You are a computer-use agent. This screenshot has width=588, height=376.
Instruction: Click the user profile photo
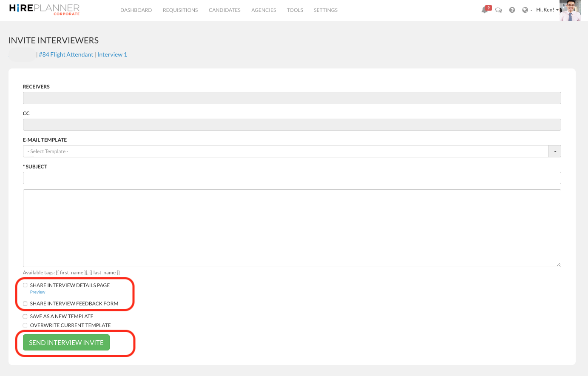click(x=570, y=11)
